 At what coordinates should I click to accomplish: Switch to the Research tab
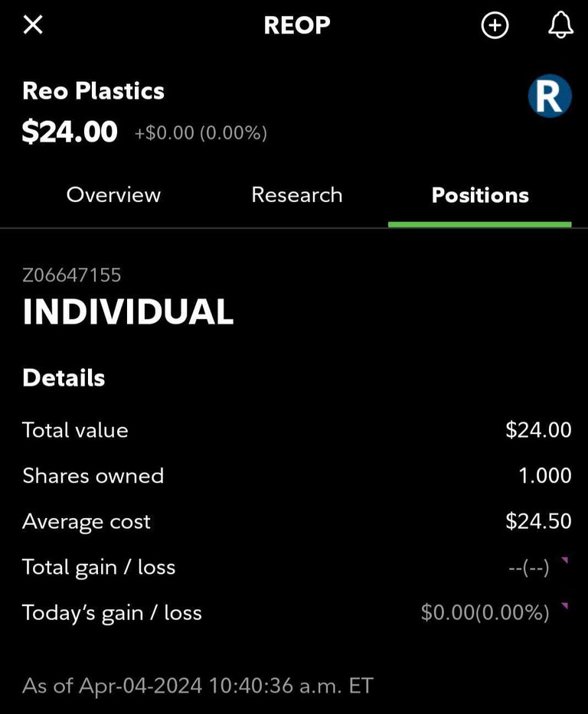pos(296,195)
